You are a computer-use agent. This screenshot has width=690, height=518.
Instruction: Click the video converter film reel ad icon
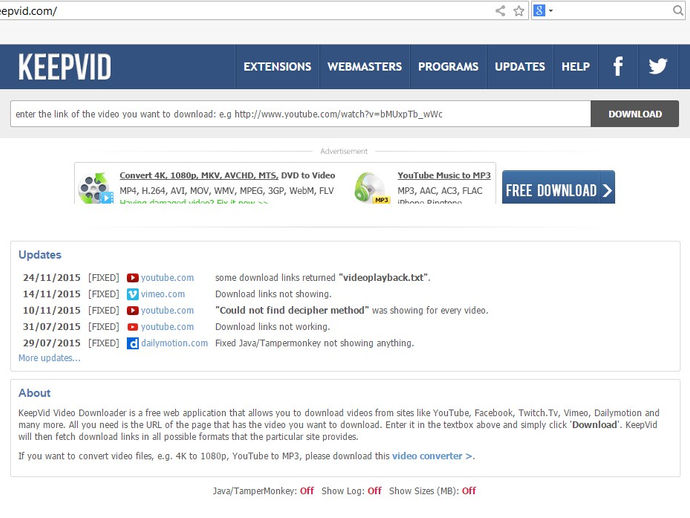click(x=95, y=188)
